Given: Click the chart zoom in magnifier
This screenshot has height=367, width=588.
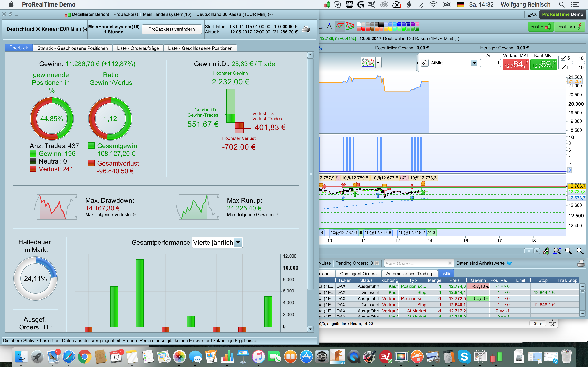Looking at the screenshot, I should click(x=580, y=251).
